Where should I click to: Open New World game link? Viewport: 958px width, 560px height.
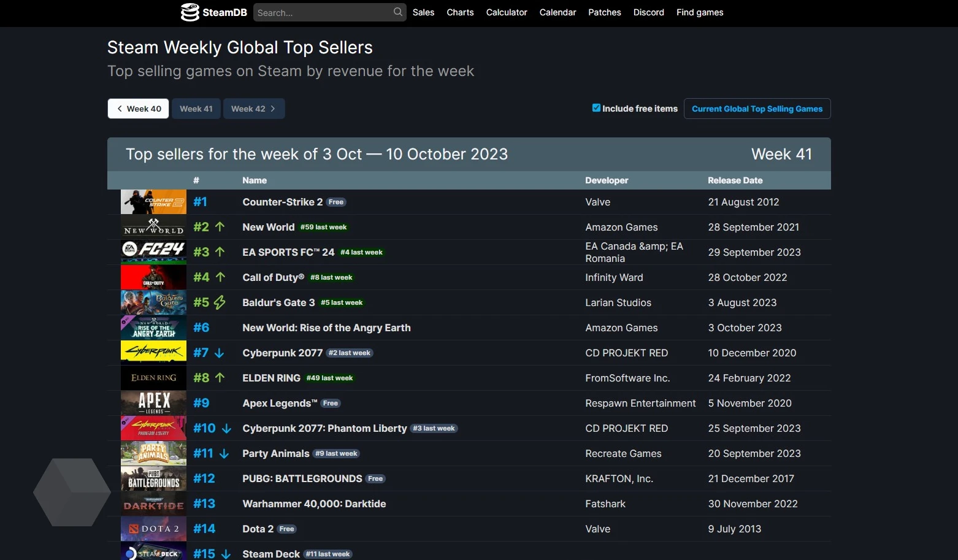[269, 227]
